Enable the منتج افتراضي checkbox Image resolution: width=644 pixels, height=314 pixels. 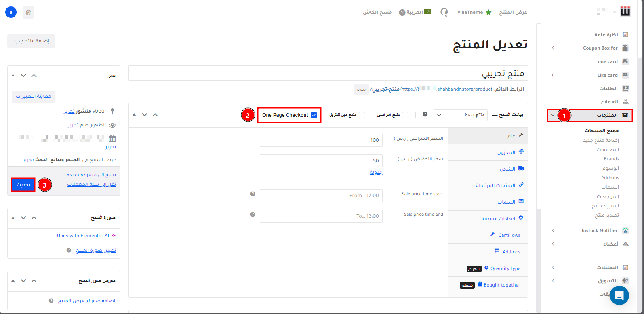405,115
